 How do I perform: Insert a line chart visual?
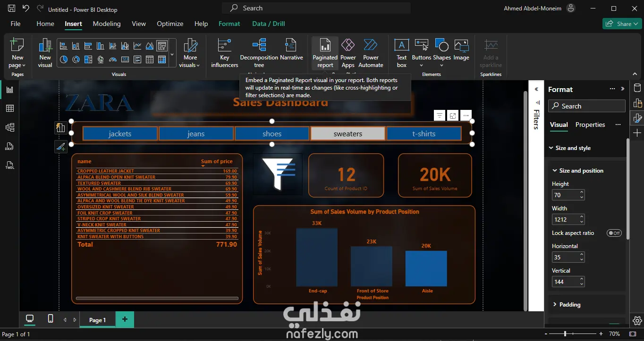click(x=137, y=46)
